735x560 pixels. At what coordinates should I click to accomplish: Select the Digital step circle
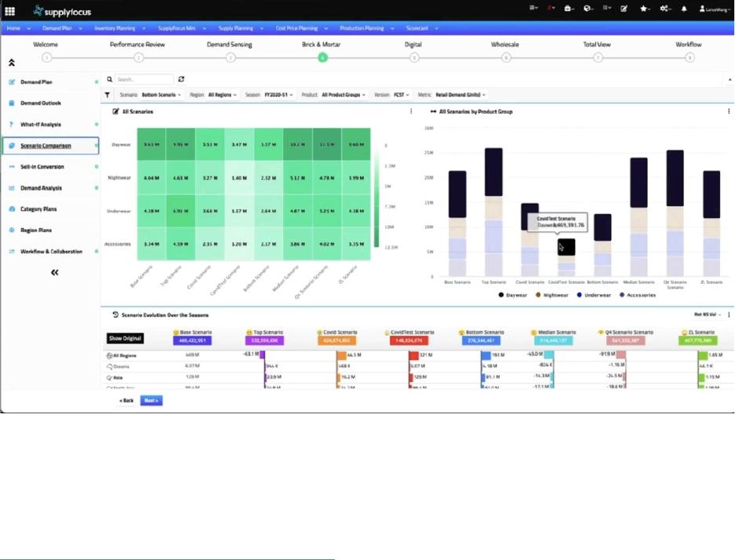pos(414,57)
